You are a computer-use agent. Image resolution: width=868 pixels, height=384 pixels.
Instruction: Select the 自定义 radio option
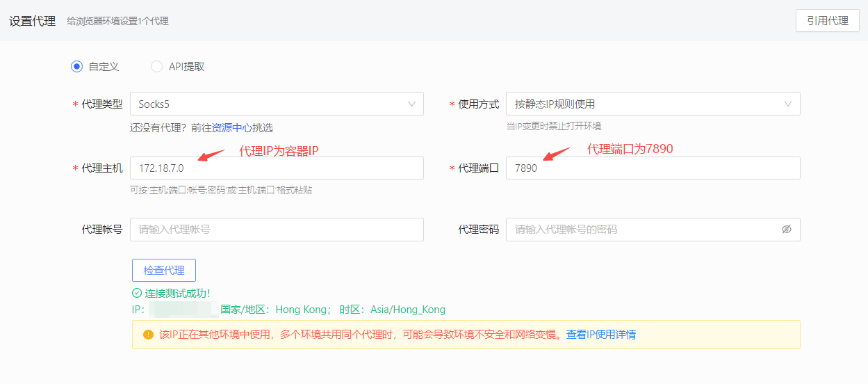point(76,67)
